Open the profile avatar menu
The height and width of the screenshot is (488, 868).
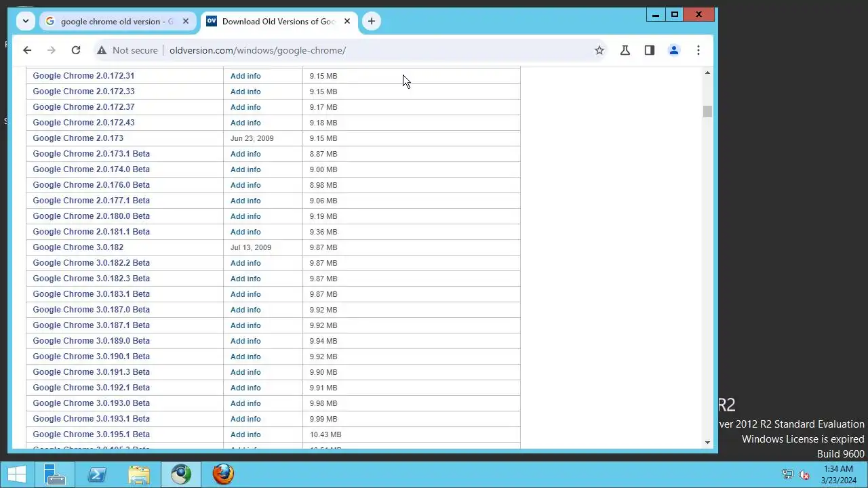pos(674,50)
